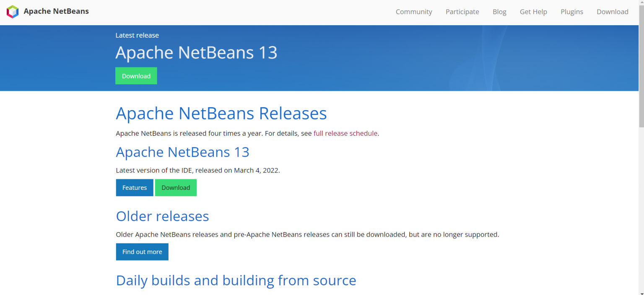Select Download from the navigation bar
This screenshot has width=644, height=295.
click(612, 12)
